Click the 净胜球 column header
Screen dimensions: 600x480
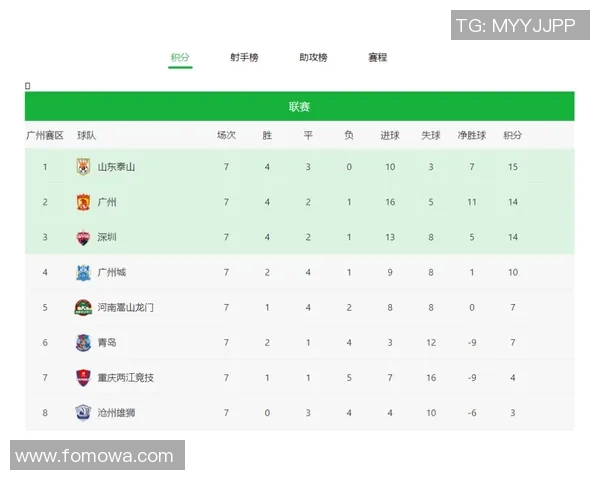pyautogui.click(x=471, y=135)
